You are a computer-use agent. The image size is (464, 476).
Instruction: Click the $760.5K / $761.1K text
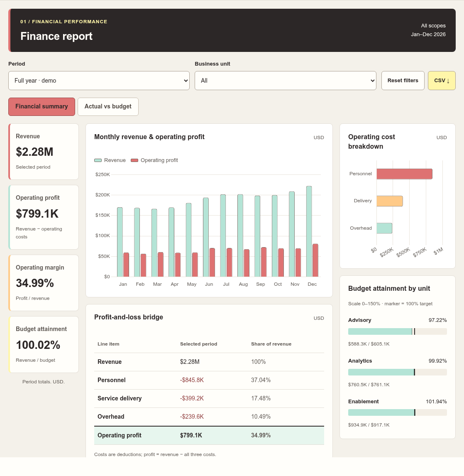click(369, 385)
